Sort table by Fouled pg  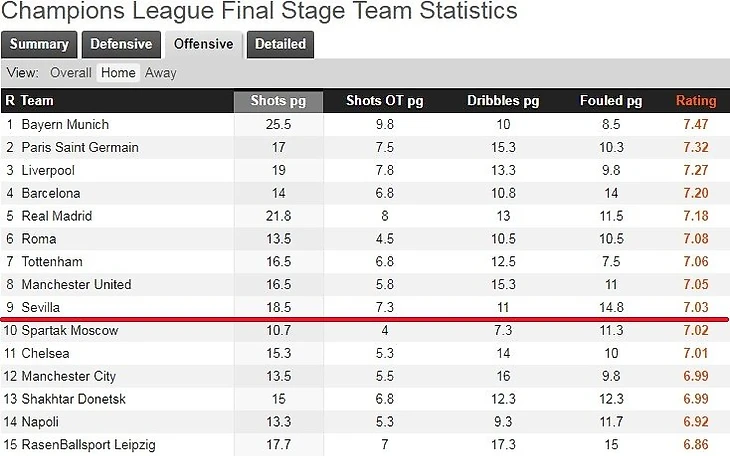click(611, 101)
